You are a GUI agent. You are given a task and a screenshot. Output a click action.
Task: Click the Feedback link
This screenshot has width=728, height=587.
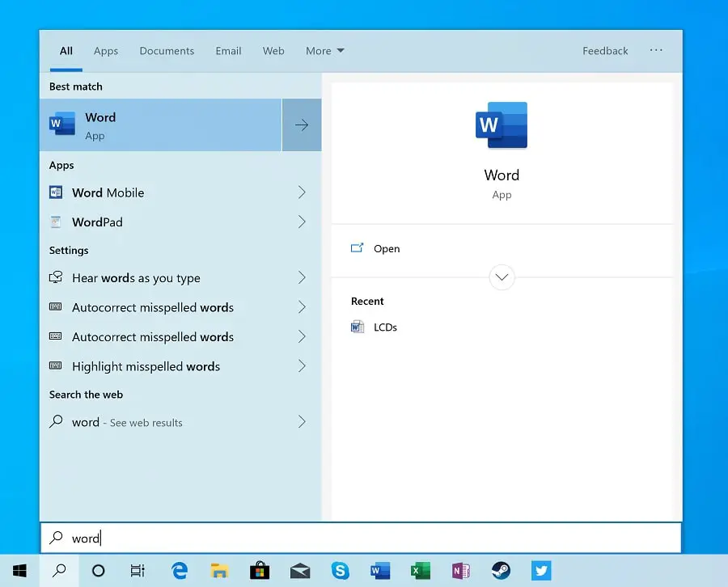605,51
